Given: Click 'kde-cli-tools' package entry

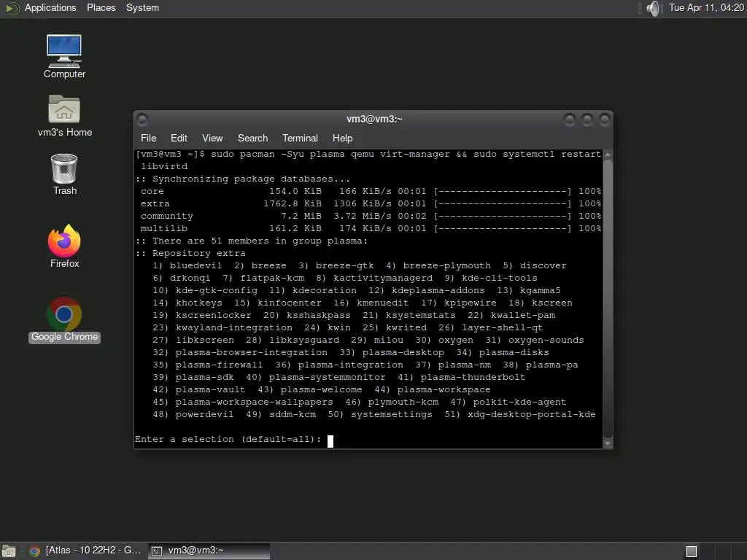Looking at the screenshot, I should point(499,278).
